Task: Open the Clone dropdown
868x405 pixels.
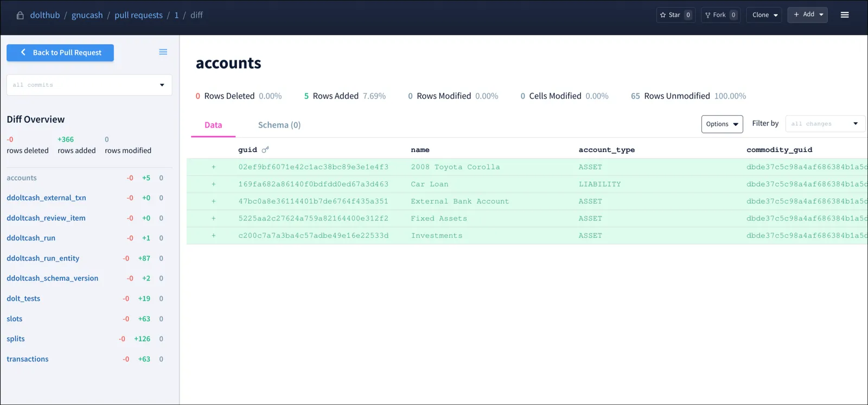Action: click(x=764, y=15)
